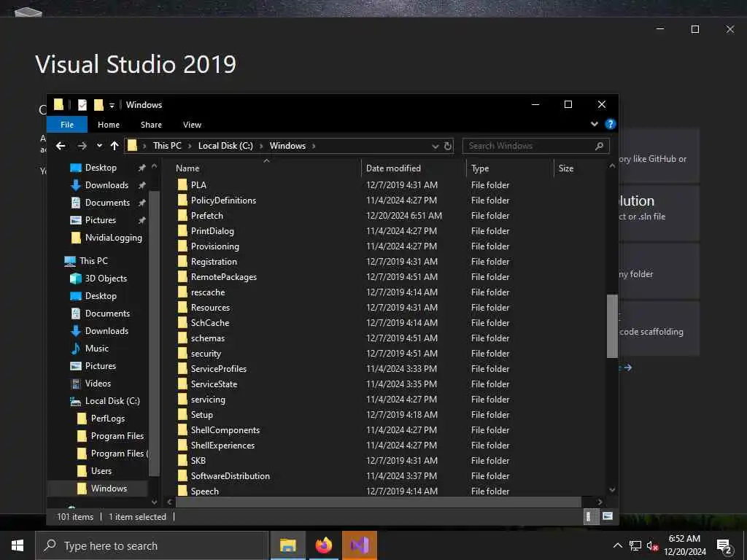
Task: Click This PC in the address breadcrumb
Action: [x=167, y=146]
